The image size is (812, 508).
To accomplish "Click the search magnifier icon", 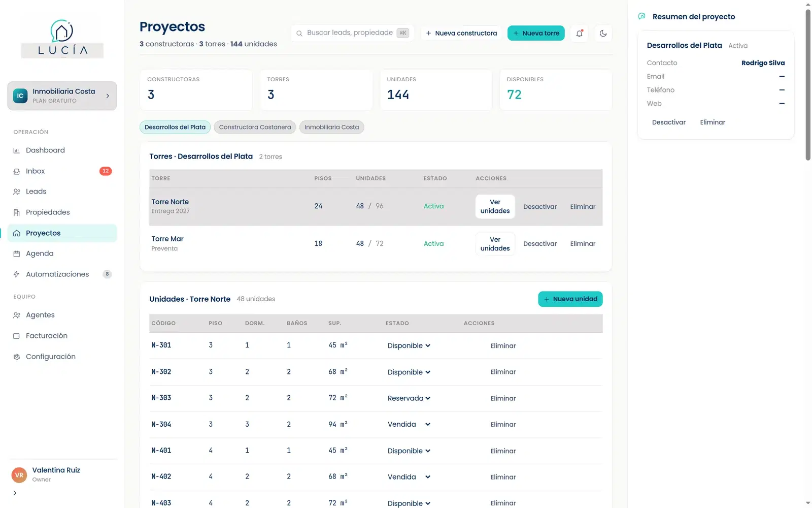I will click(x=299, y=33).
